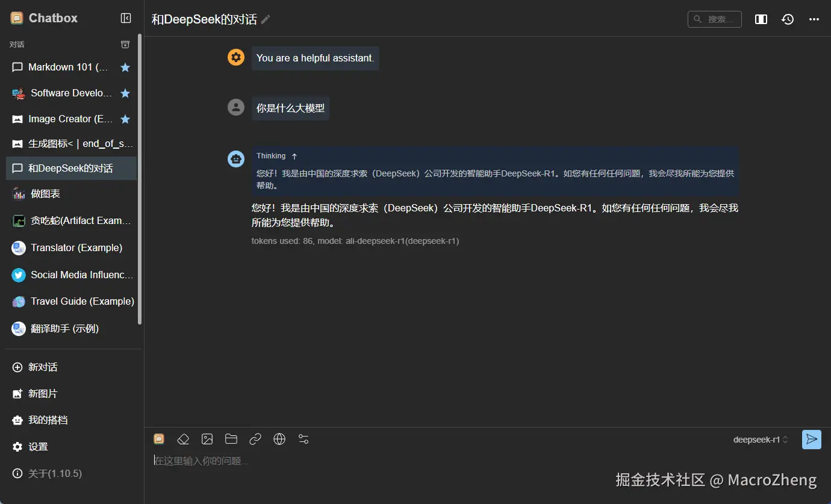Toggle the split panel view icon
This screenshot has height=504, width=831.
pyautogui.click(x=761, y=19)
